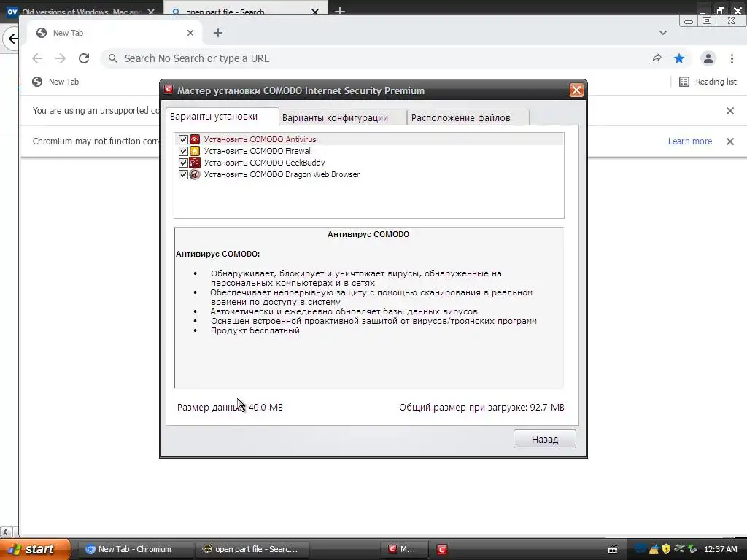Click the horizontal scrollbar left arrow
The width and height of the screenshot is (747, 560).
(6, 532)
